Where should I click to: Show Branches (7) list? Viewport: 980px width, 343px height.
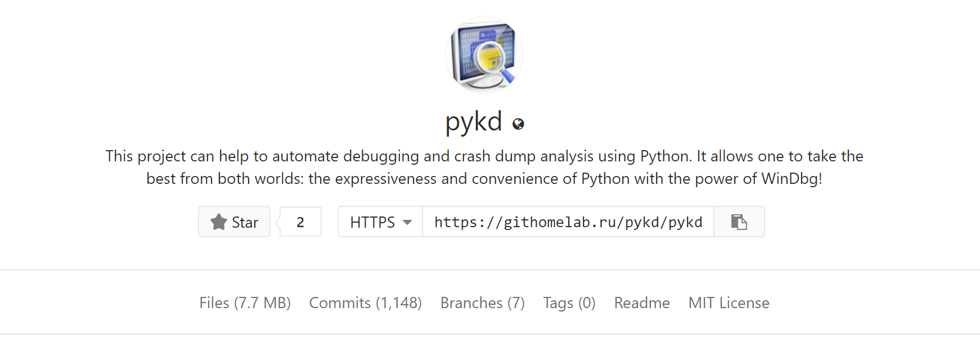(482, 303)
